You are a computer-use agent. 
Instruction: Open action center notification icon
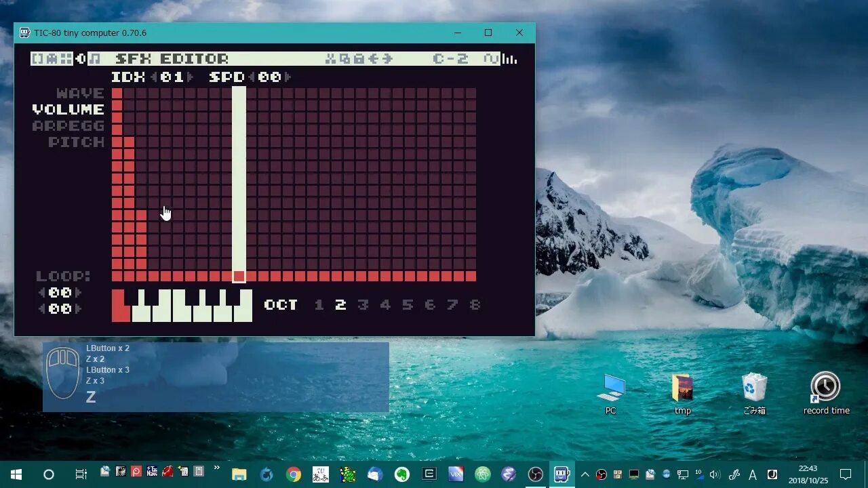[846, 474]
